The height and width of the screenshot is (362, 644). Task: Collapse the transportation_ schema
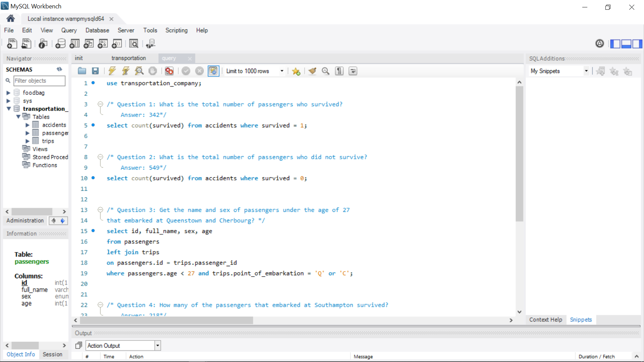click(8, 109)
